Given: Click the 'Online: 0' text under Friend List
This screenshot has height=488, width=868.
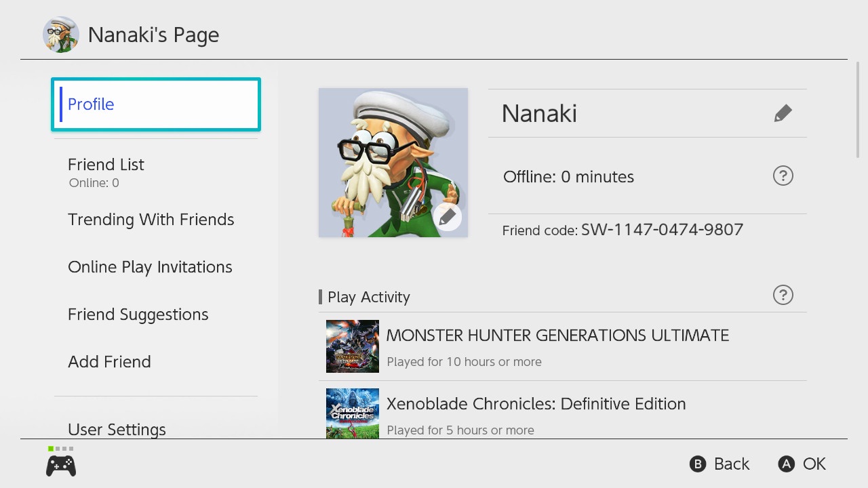Looking at the screenshot, I should 94,183.
